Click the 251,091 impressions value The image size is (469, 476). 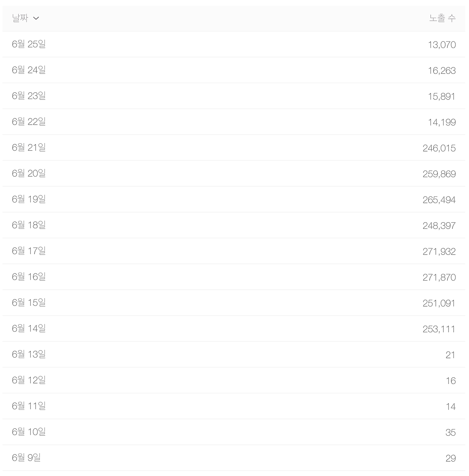click(439, 303)
